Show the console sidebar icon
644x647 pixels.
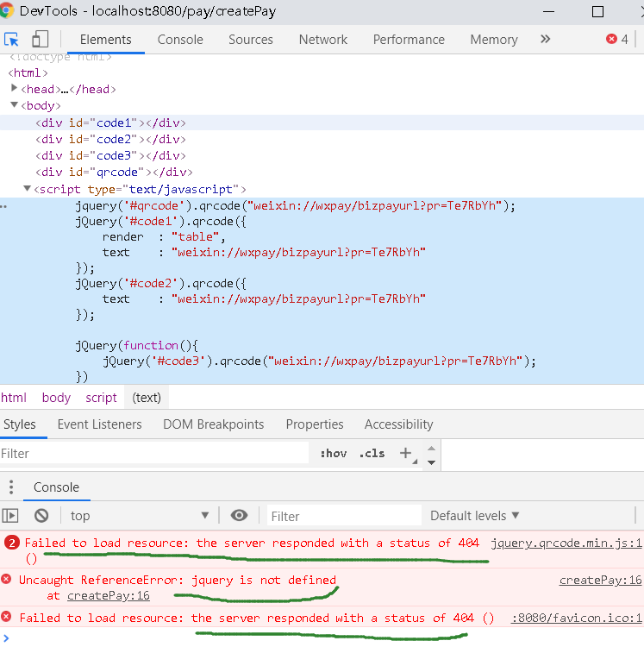(10, 516)
